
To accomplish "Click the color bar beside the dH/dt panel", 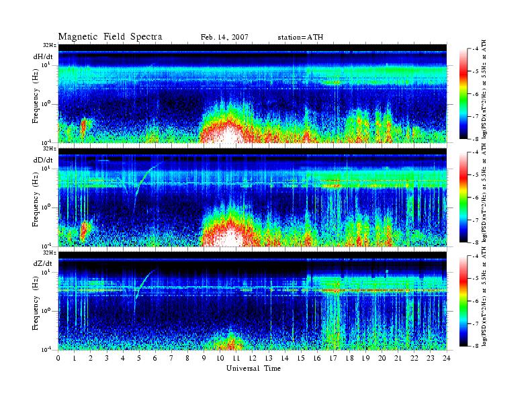I will pos(463,94).
